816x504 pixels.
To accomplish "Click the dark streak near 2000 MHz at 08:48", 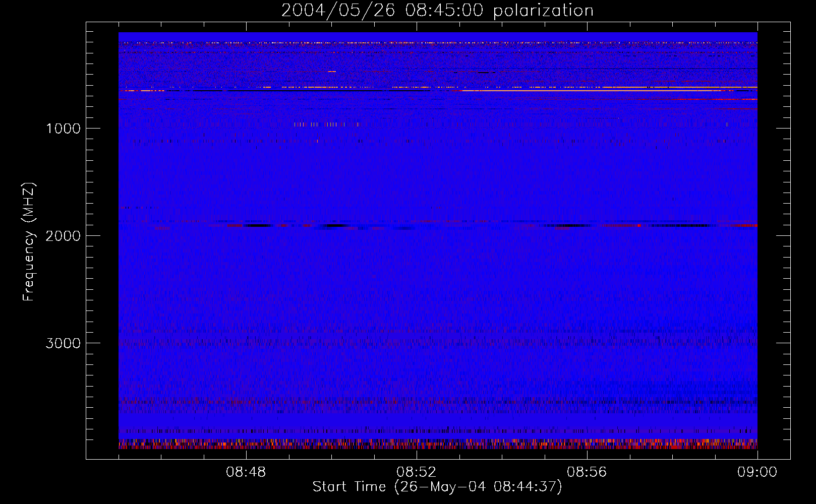I will point(257,225).
